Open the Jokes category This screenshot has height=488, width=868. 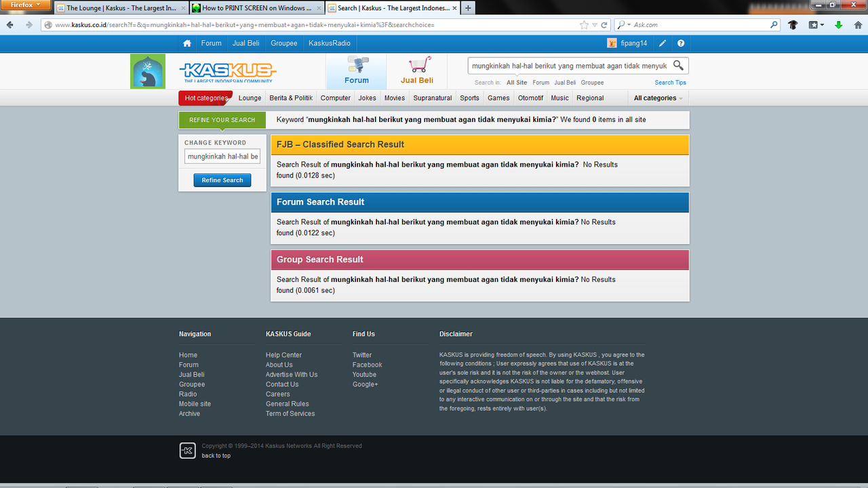coord(368,98)
